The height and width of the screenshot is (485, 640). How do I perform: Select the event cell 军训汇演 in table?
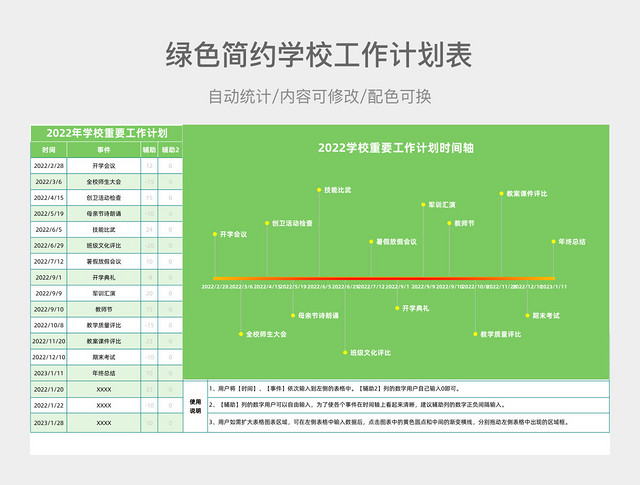(x=104, y=293)
